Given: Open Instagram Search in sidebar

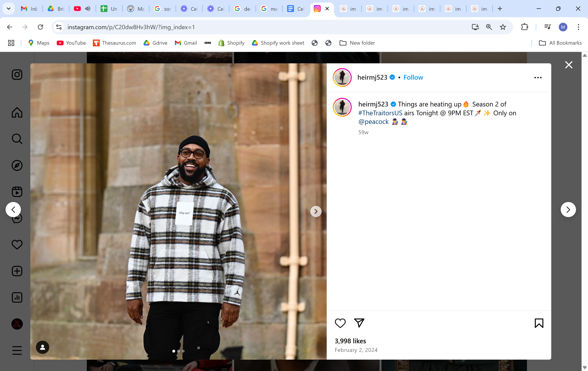Looking at the screenshot, I should coord(17,139).
